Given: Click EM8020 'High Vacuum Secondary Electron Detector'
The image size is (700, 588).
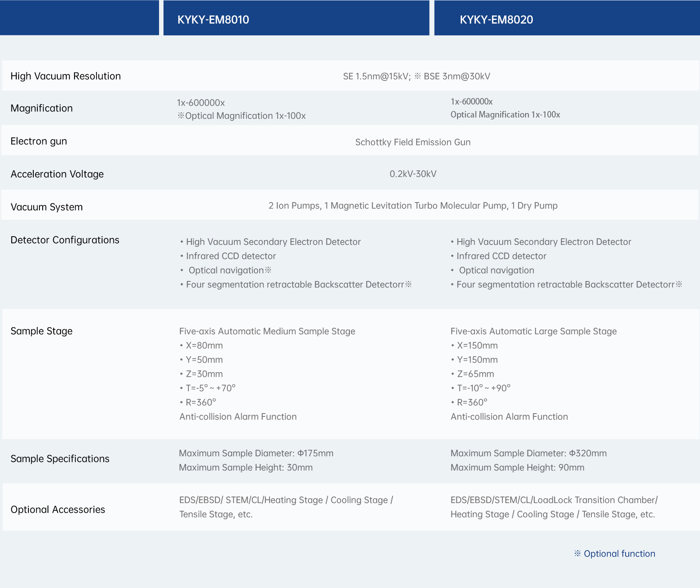Looking at the screenshot, I should coord(541,242).
